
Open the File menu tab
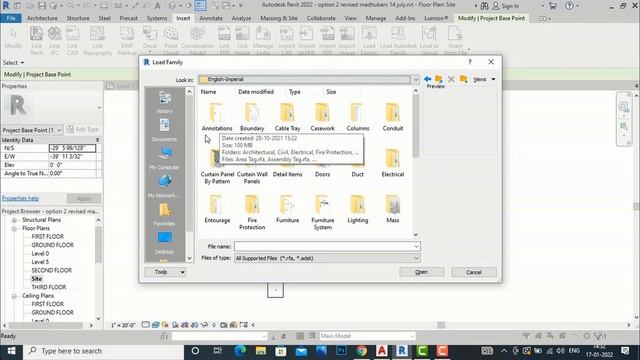point(11,18)
